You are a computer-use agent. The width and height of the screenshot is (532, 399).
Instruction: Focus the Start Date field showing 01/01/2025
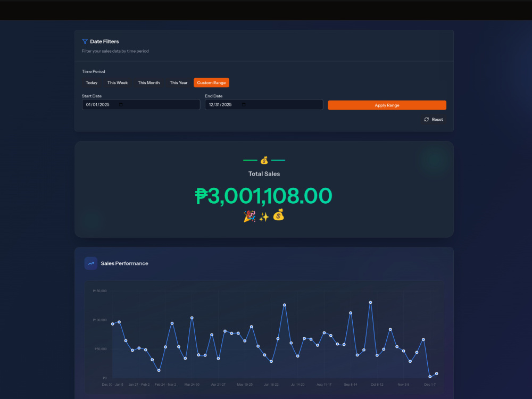141,104
